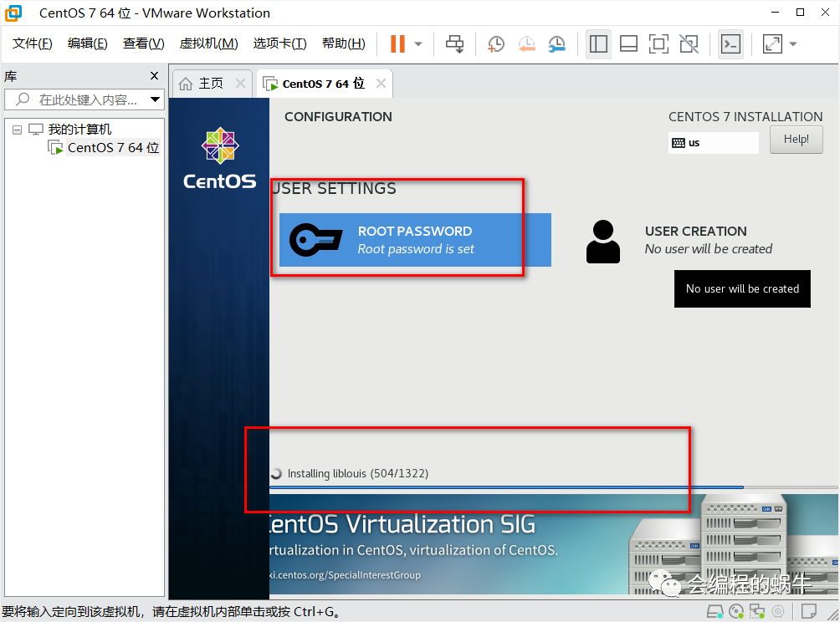The image size is (840, 622).
Task: Click the us keyboard layout indicator
Action: pos(713,143)
